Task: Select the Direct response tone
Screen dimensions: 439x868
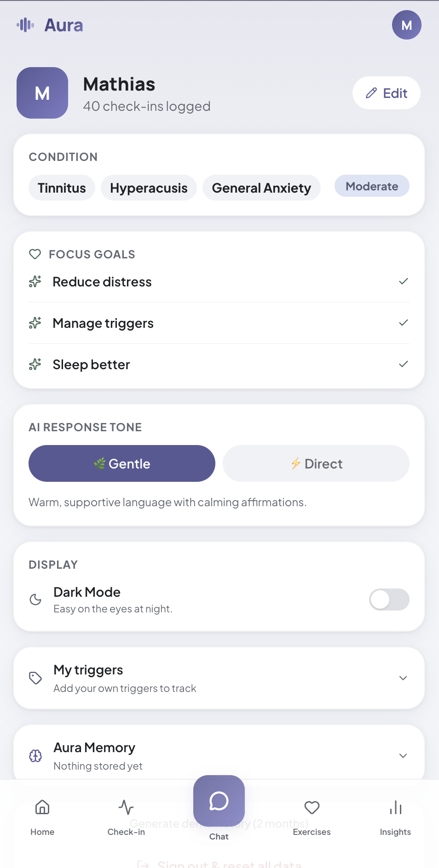Action: 316,463
